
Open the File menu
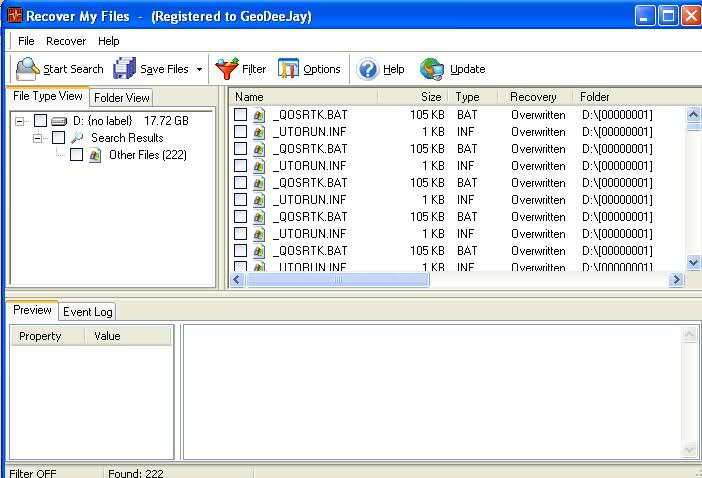click(26, 41)
